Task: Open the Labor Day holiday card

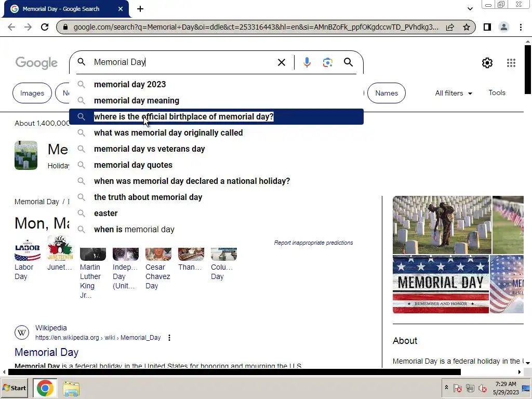Action: pyautogui.click(x=27, y=258)
